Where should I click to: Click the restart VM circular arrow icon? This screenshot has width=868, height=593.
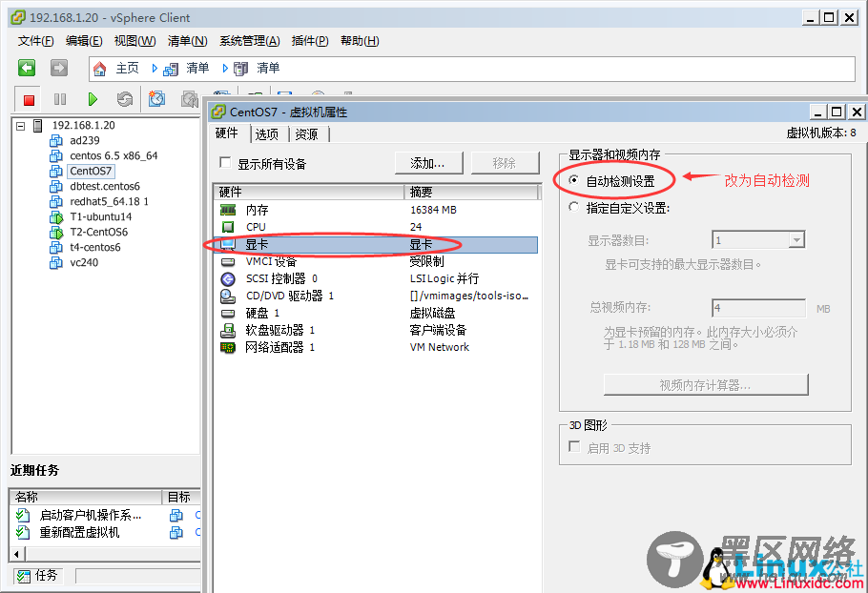click(x=125, y=99)
